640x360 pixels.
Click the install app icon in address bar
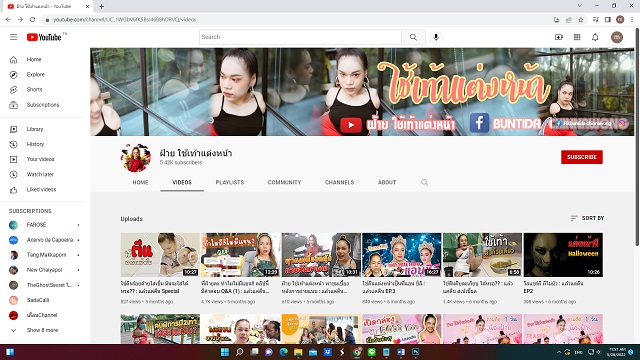point(557,20)
